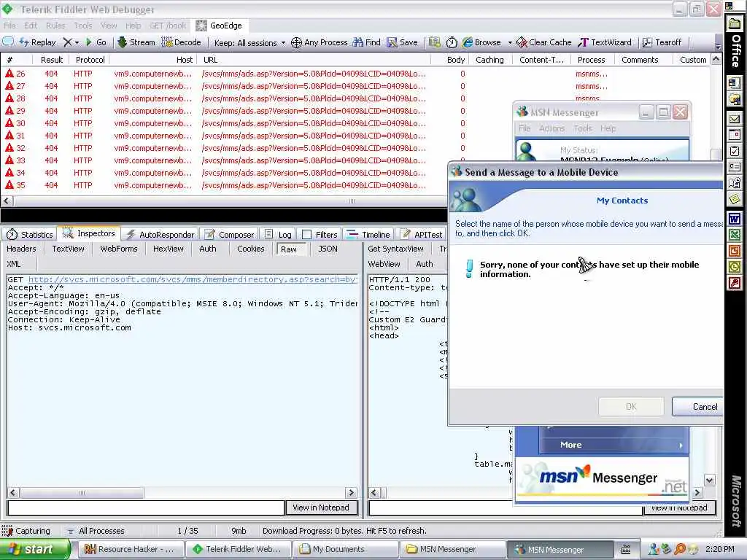Open the Rules menu
This screenshot has height=560, width=747.
coord(55,26)
